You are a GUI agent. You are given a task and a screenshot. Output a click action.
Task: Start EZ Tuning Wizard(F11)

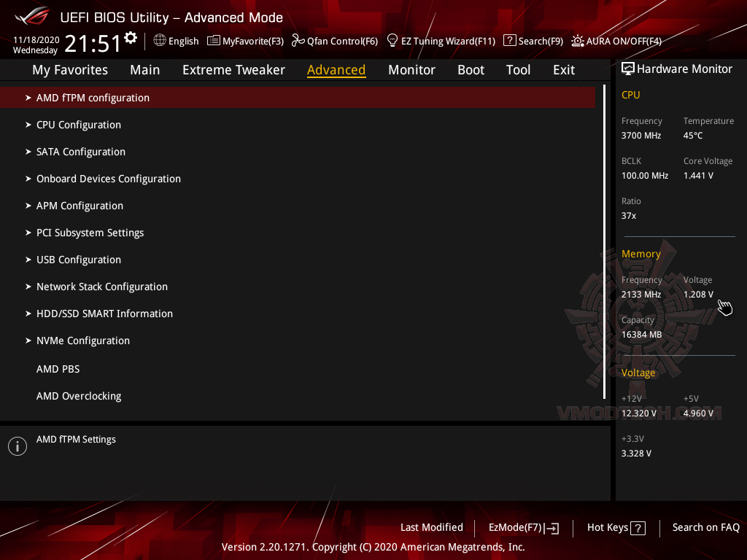pyautogui.click(x=448, y=41)
